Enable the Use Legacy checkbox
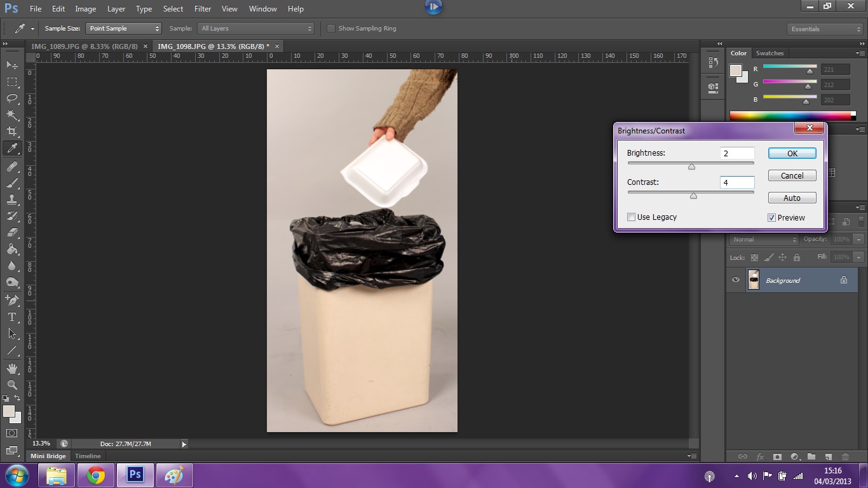 point(631,217)
